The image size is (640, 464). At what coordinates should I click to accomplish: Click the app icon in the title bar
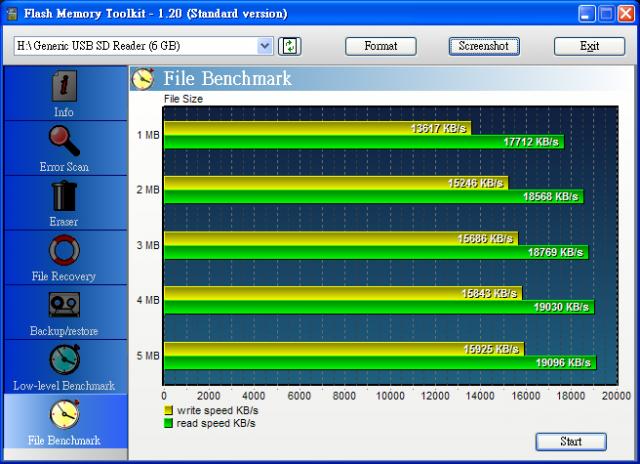point(13,13)
